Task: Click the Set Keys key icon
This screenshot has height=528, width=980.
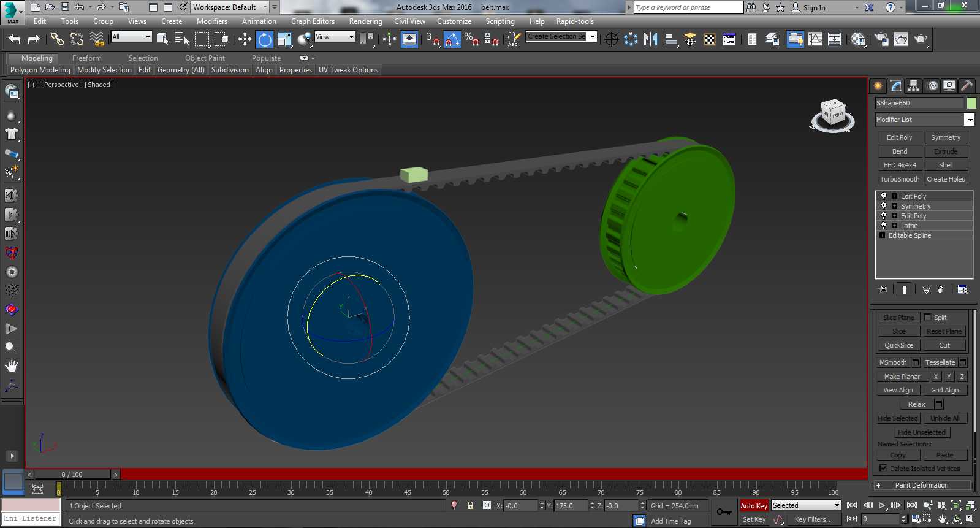Action: (x=724, y=512)
